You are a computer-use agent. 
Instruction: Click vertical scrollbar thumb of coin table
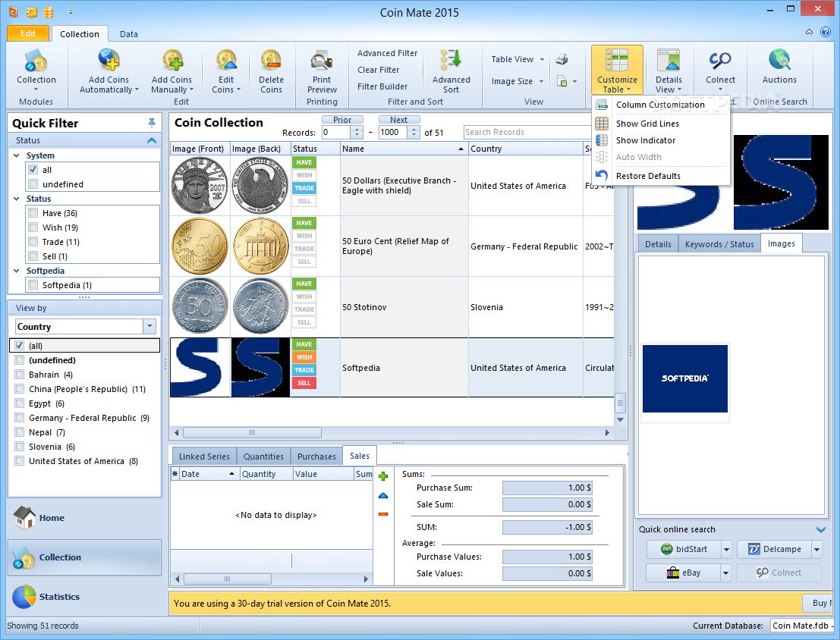pyautogui.click(x=620, y=403)
